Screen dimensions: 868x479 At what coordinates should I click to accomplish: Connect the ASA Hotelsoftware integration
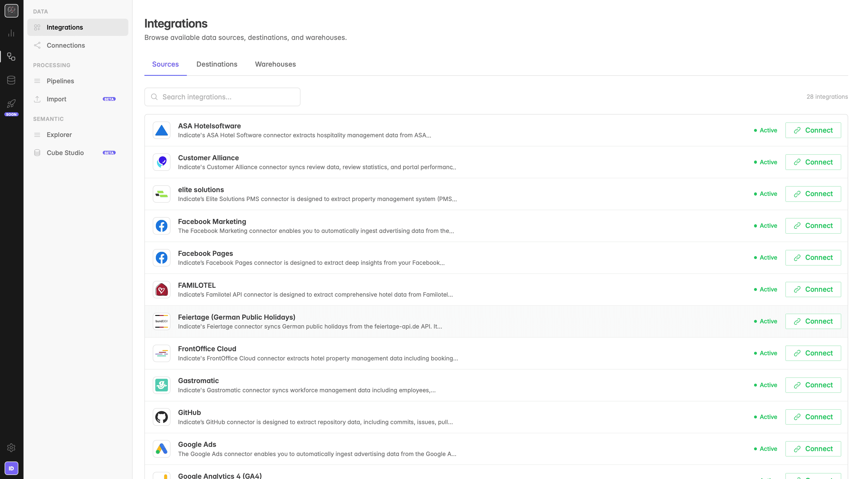(813, 130)
